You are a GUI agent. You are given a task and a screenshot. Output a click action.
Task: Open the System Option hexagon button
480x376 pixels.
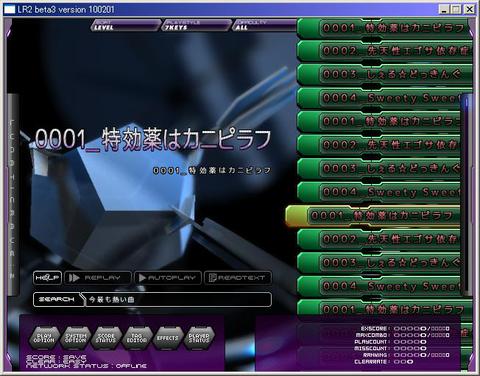[x=75, y=338]
